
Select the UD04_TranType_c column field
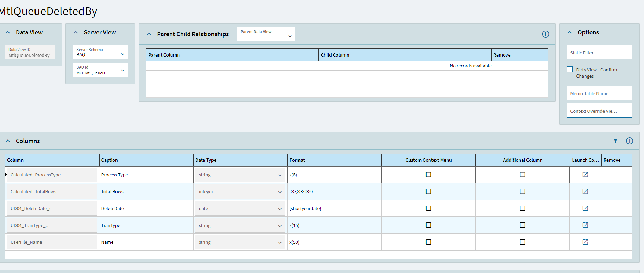click(52, 225)
